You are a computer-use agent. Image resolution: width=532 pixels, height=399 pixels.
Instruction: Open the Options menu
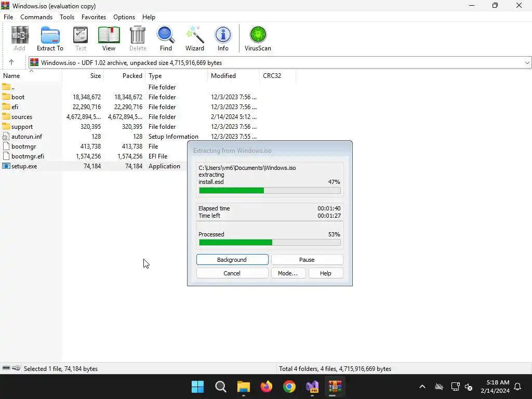tap(124, 17)
